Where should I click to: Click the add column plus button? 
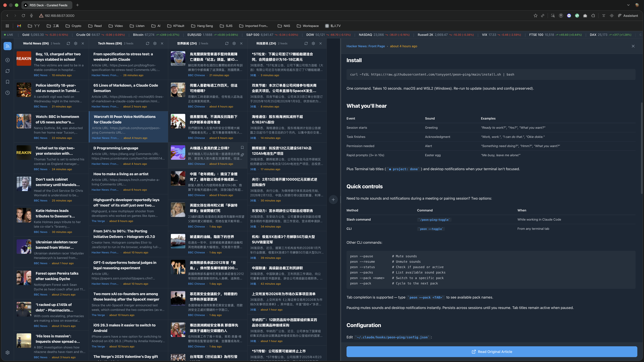[x=333, y=200]
